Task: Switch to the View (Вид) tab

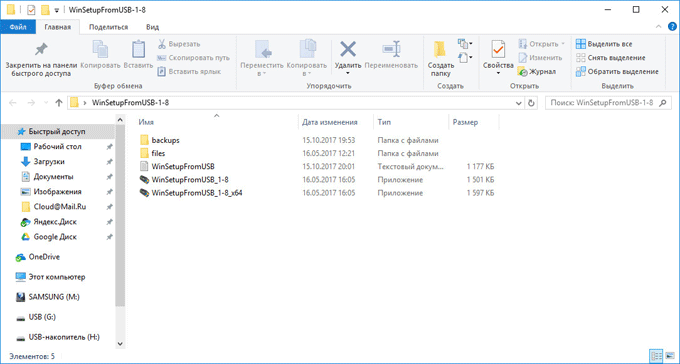Action: (x=152, y=27)
